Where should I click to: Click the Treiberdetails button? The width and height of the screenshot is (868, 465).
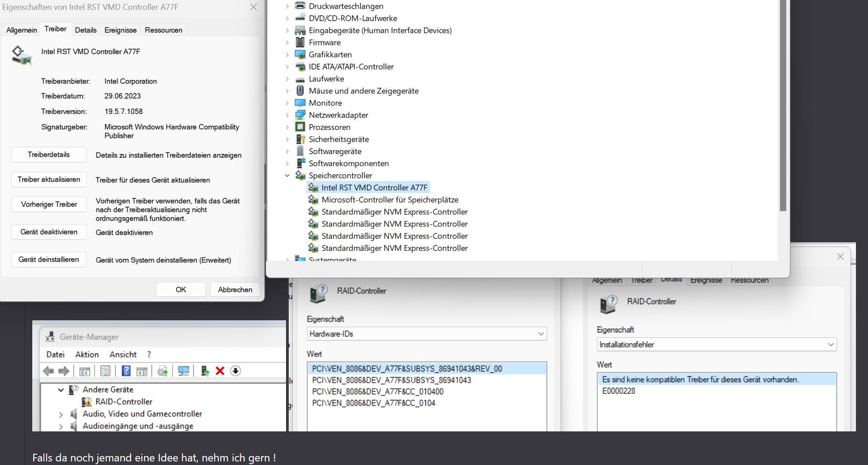click(x=49, y=155)
